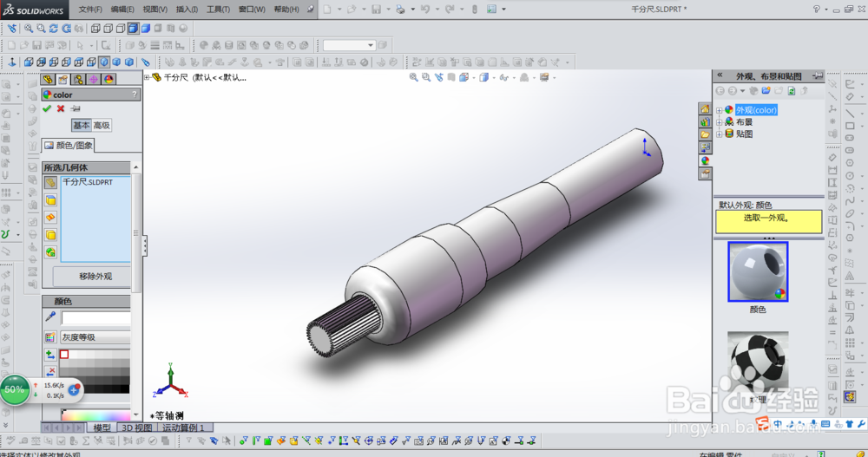Image resolution: width=868 pixels, height=457 pixels.
Task: Select shaded with edges display style
Action: 133,29
